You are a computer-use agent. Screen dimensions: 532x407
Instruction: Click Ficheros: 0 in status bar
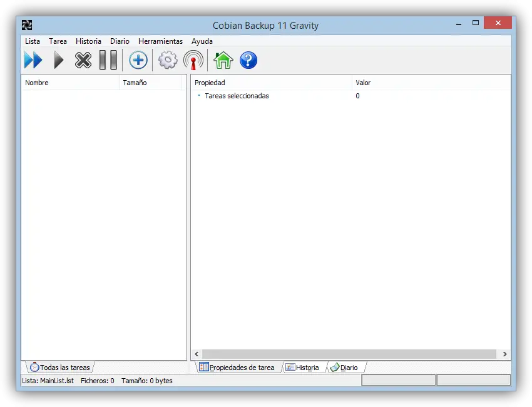coord(98,381)
